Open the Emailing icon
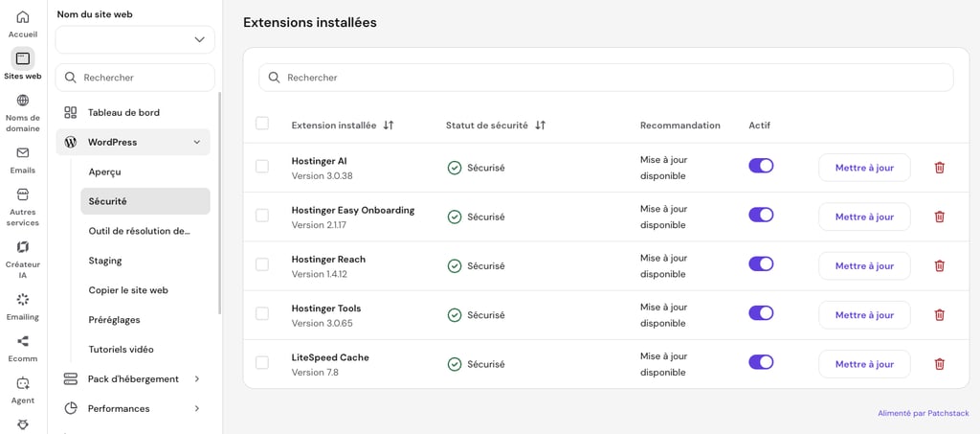Image resolution: width=980 pixels, height=434 pixels. 23,299
